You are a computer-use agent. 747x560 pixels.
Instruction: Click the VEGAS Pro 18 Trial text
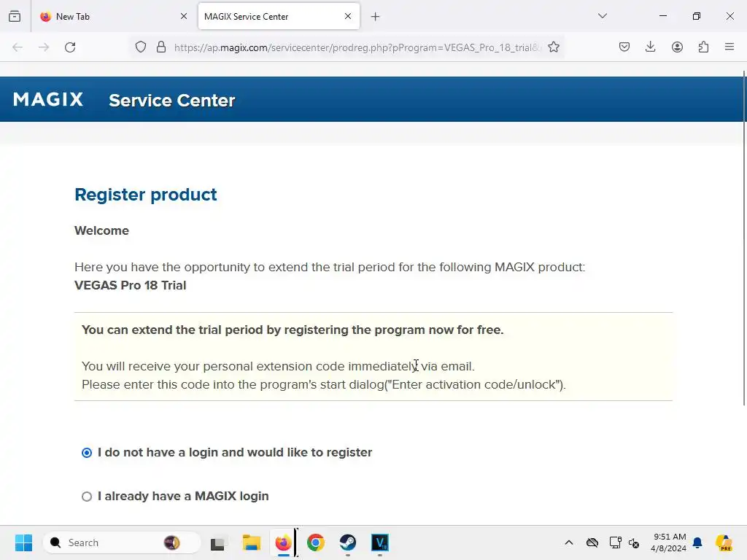point(130,285)
